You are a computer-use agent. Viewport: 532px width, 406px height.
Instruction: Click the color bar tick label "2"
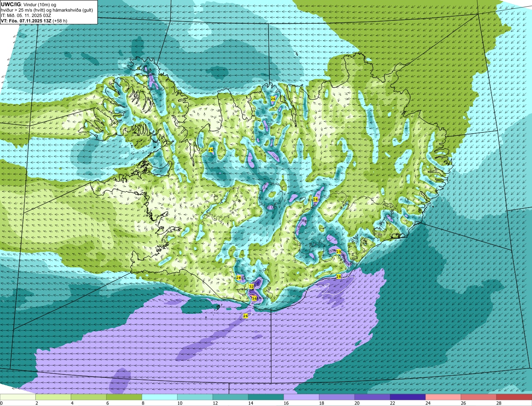[37, 403]
